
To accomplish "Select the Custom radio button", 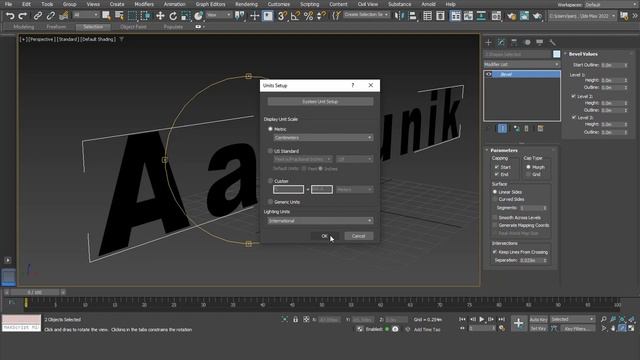I will click(270, 181).
